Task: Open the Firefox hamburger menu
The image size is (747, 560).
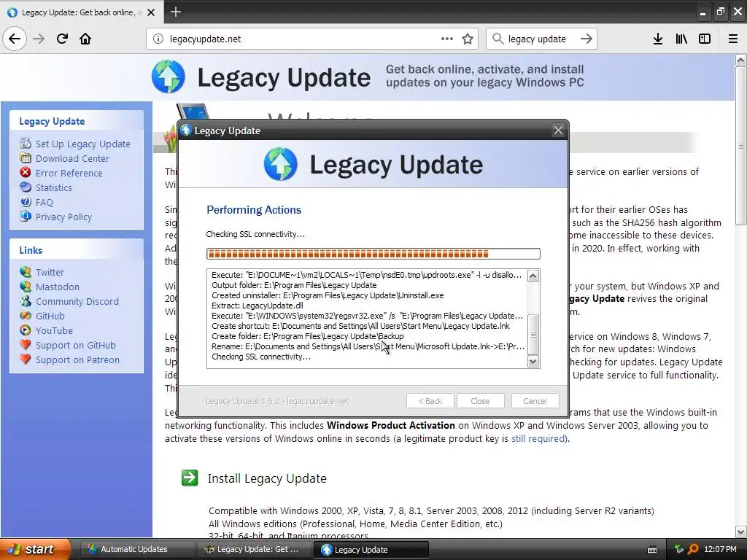Action: (x=733, y=39)
